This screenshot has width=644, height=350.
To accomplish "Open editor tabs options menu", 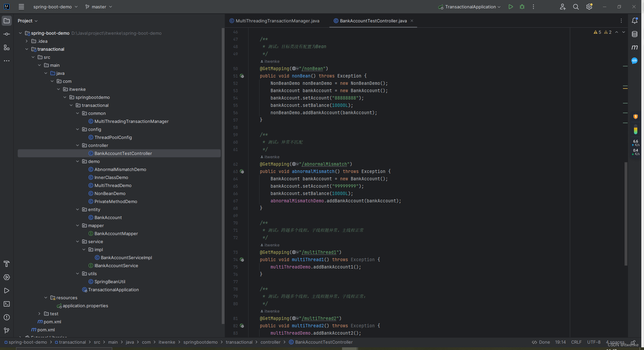I will coord(621,21).
